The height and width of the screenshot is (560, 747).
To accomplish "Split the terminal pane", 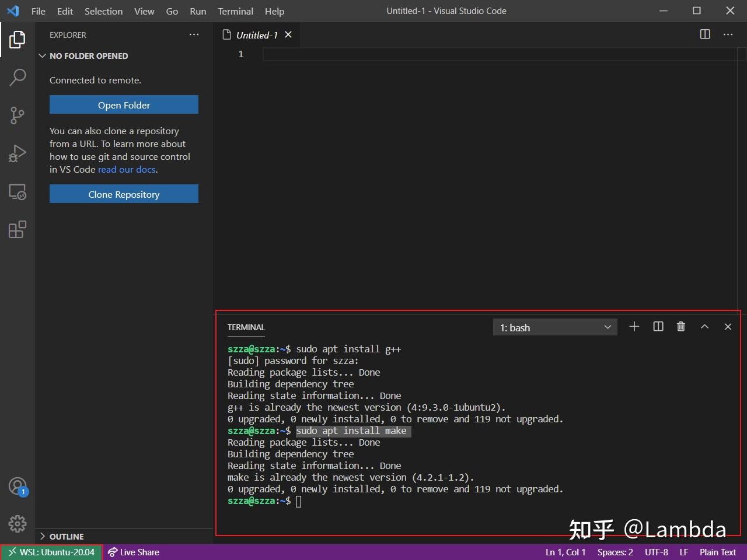I will [658, 327].
